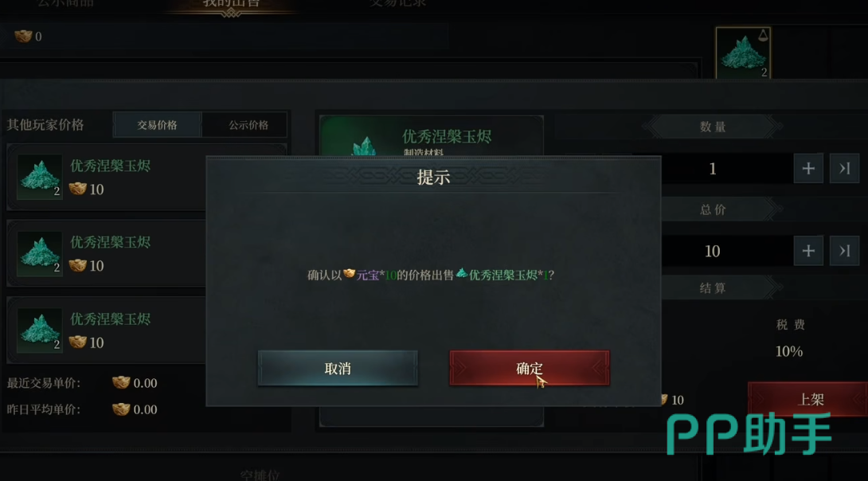Screen dimensions: 868x481
Task: Select the first 优秀涅槃玉烬 listing icon
Action: [39, 177]
